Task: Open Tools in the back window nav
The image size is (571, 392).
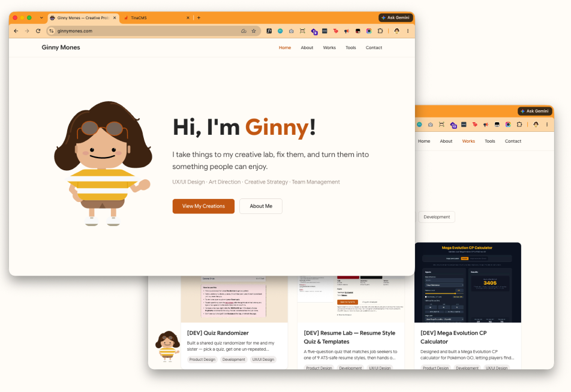Action: [x=490, y=141]
